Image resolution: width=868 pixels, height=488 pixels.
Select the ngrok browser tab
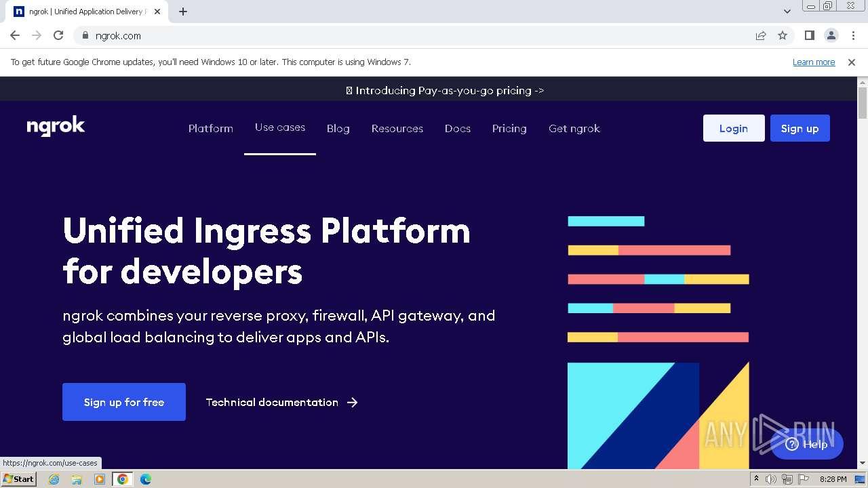click(x=88, y=12)
